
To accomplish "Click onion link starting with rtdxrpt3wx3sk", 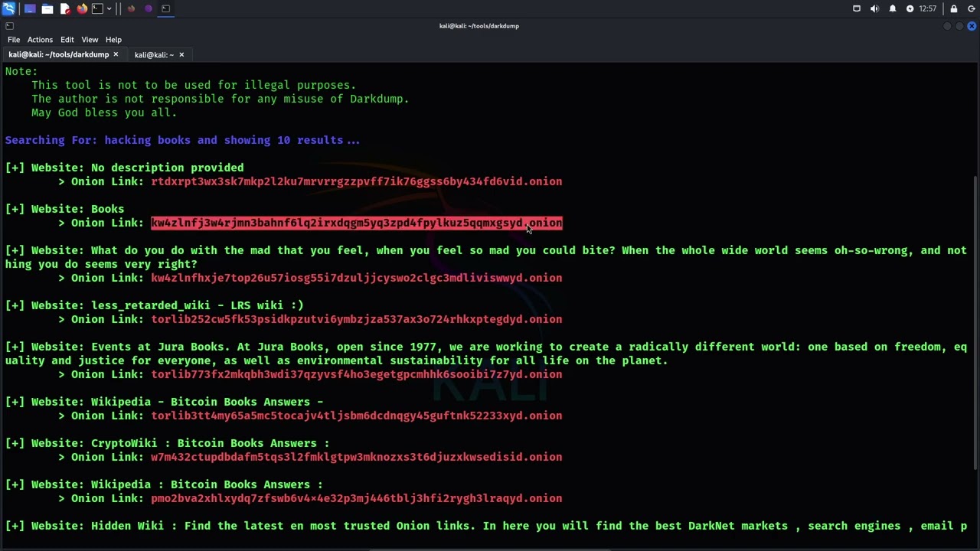I will pyautogui.click(x=356, y=181).
